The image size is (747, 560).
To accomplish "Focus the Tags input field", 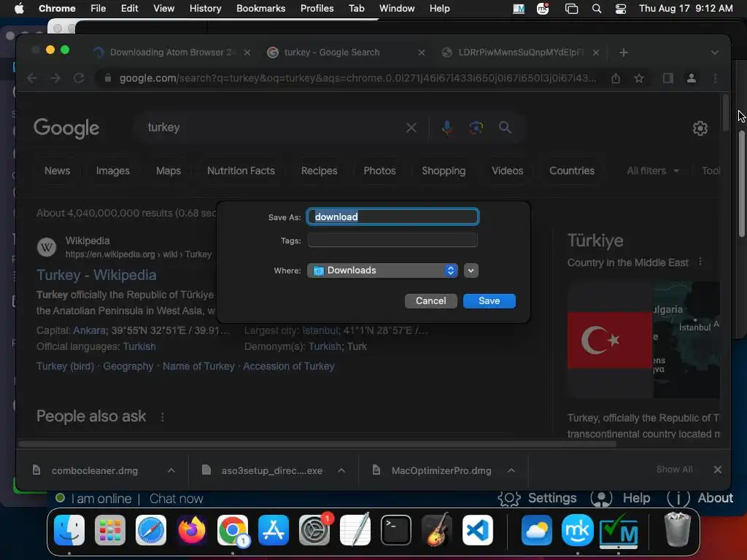I will (392, 241).
